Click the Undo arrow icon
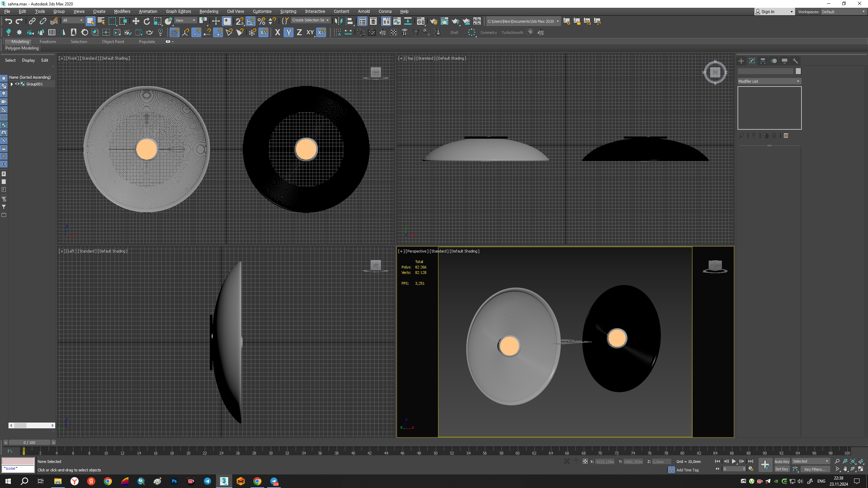 pyautogui.click(x=8, y=21)
